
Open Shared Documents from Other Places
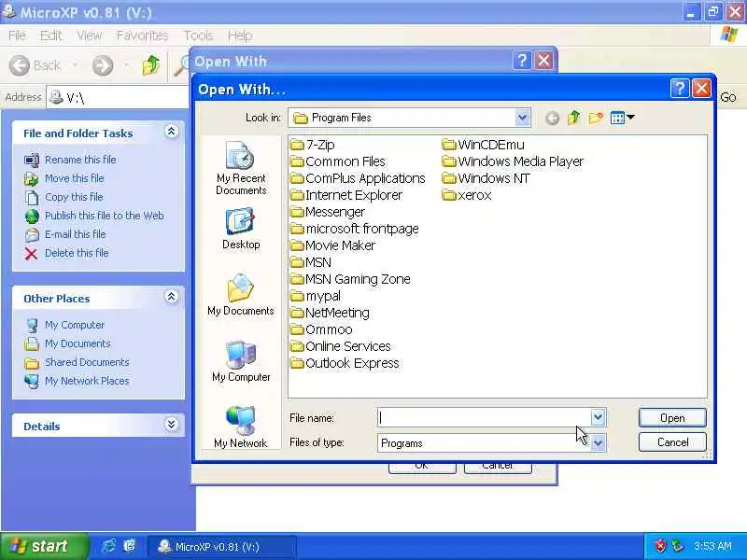pos(87,362)
